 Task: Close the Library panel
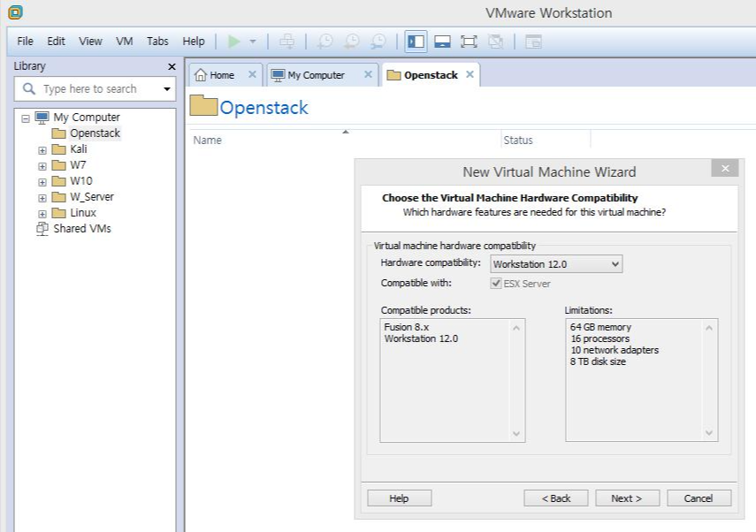pos(172,66)
